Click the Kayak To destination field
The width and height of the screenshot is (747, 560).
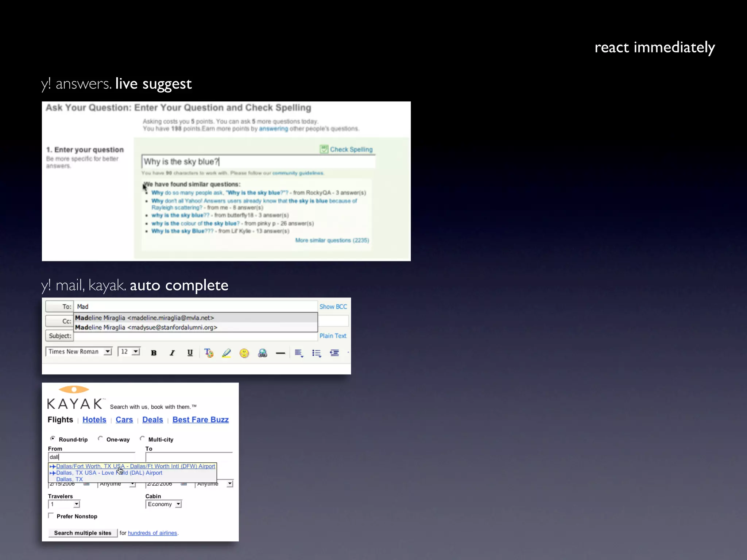click(x=189, y=457)
